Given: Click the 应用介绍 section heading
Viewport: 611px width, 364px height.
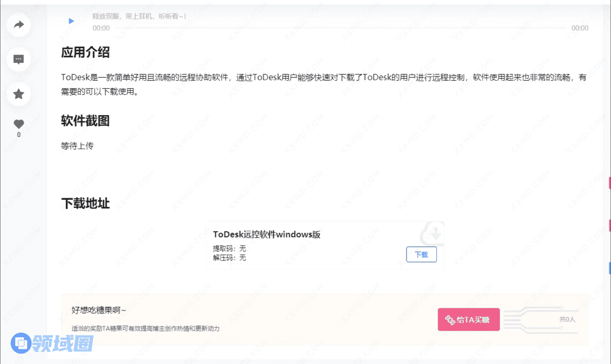Looking at the screenshot, I should point(85,52).
